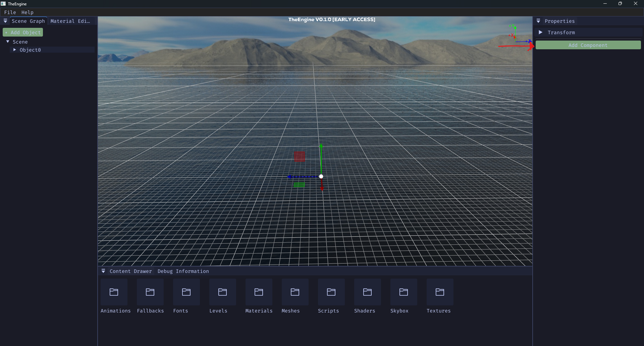The image size is (644, 346).
Task: Collapse the Scene Graph panel triangle
Action: point(5,21)
